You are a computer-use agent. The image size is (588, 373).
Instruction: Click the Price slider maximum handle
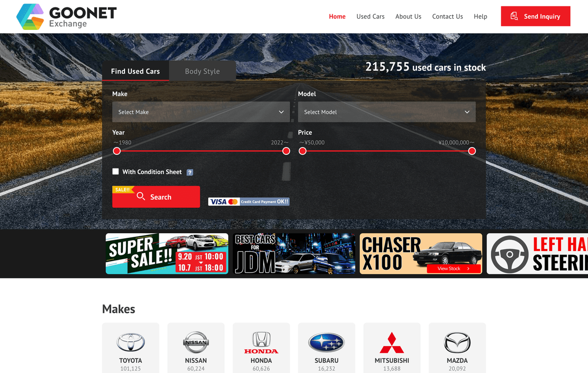[472, 151]
